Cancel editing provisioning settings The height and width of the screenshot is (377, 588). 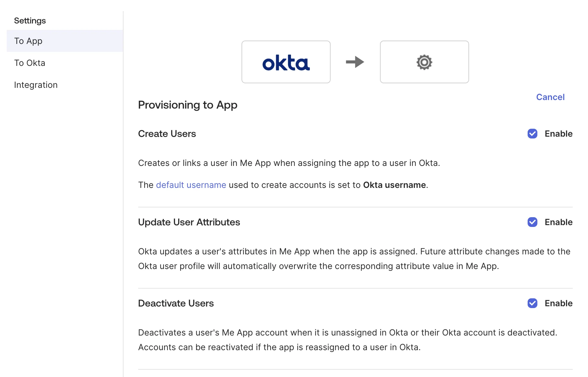tap(550, 97)
